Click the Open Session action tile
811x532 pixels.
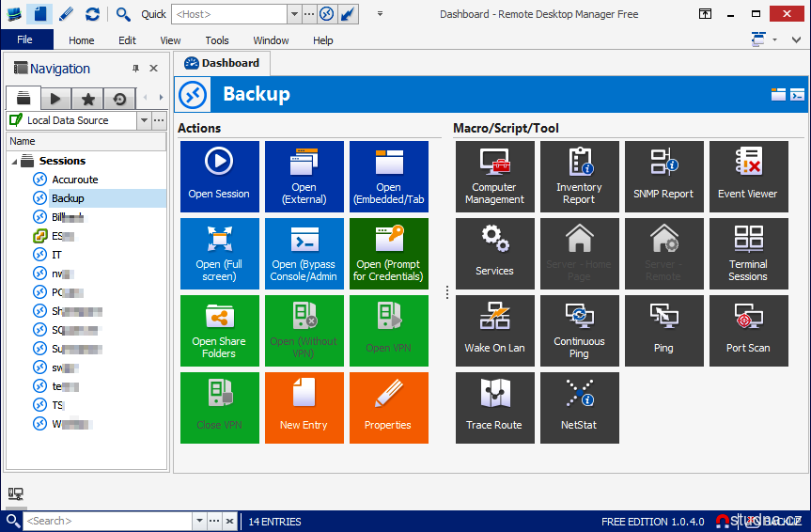219,176
